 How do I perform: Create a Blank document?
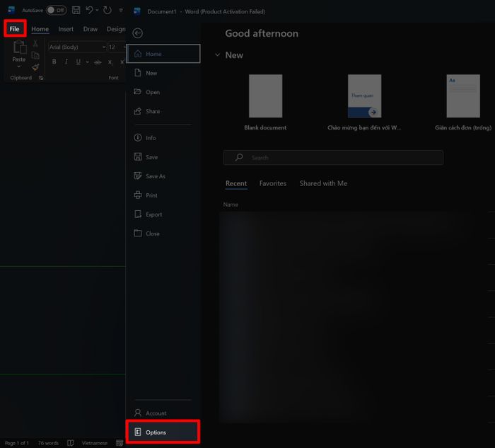coord(265,103)
